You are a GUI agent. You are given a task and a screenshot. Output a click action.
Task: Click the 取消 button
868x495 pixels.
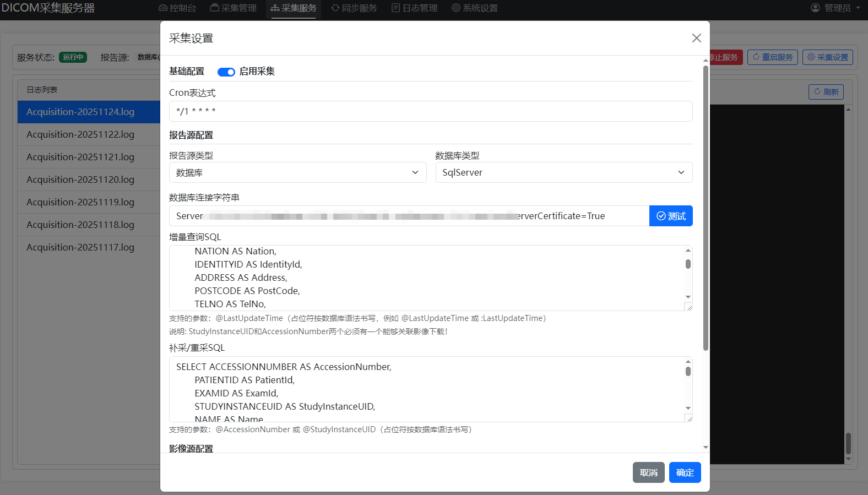(649, 472)
